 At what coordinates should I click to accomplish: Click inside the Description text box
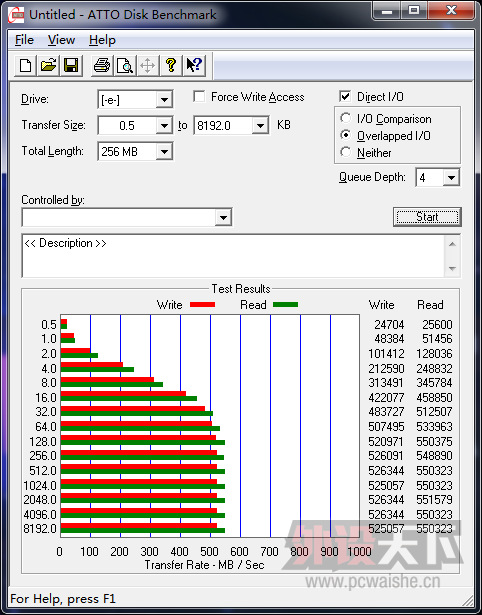point(233,255)
